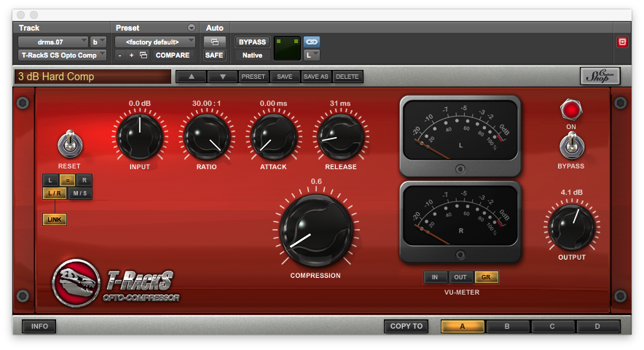Open the T-RackS CS Opto Comp plug-in selector
This screenshot has width=644, height=350.
(62, 55)
